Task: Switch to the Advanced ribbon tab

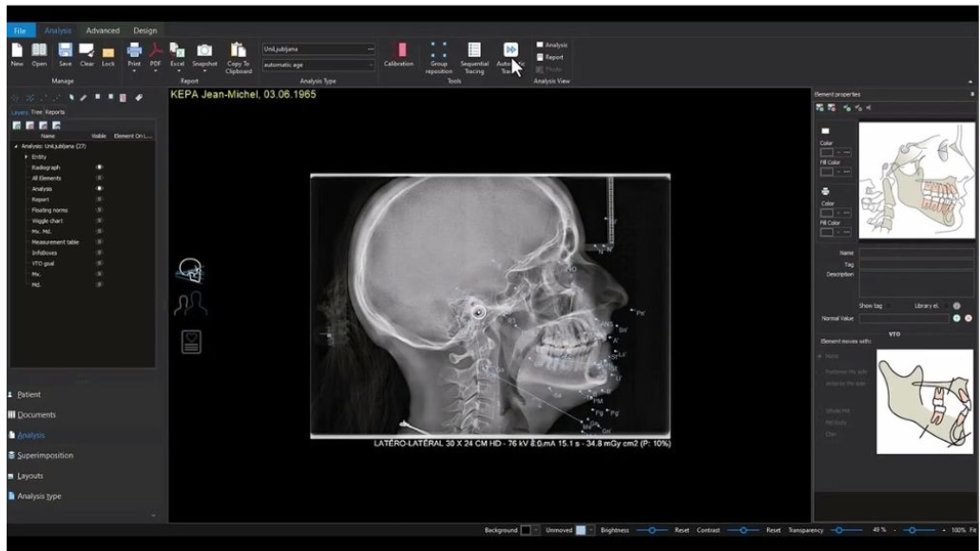Action: [x=103, y=30]
